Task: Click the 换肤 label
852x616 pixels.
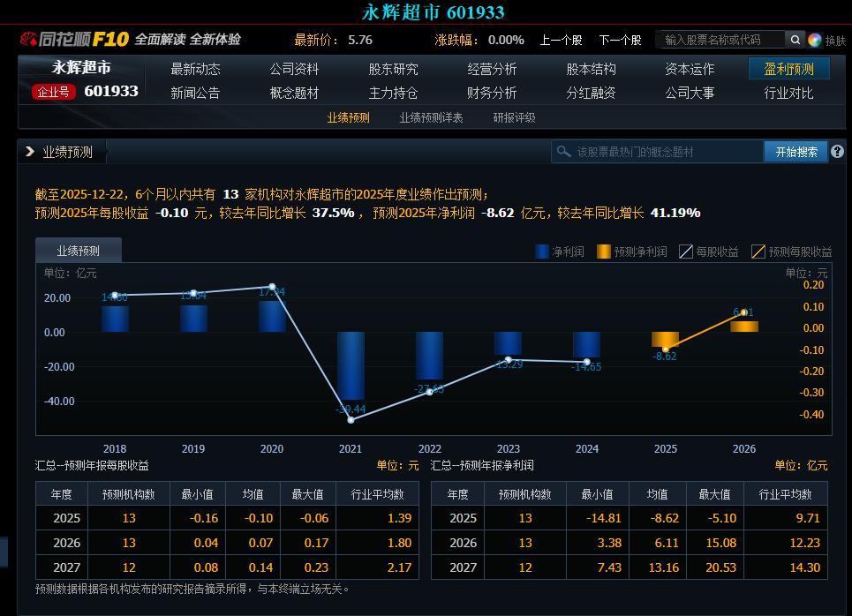Action: click(x=836, y=41)
